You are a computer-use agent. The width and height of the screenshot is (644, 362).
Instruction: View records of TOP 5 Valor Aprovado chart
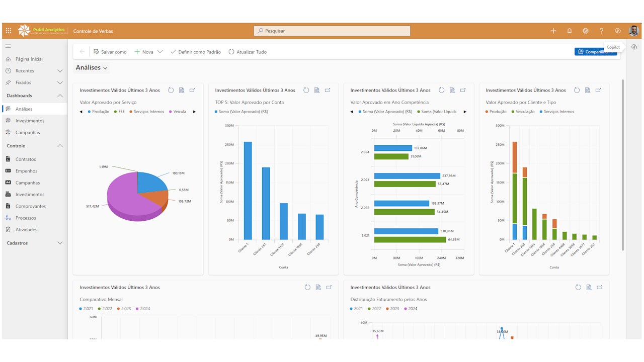pos(317,90)
